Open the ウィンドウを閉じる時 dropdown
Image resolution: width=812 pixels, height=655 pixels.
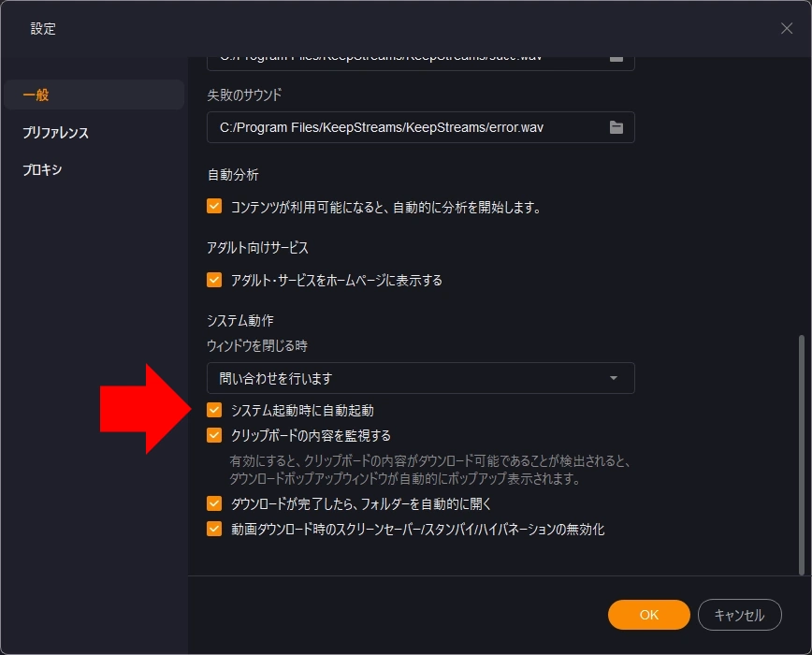click(x=420, y=378)
